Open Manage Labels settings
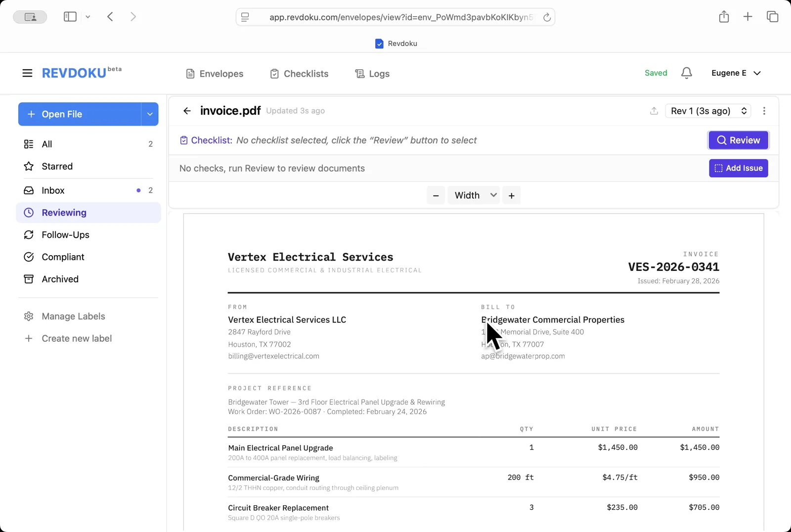Screen dimensions: 791x532 coord(73,316)
